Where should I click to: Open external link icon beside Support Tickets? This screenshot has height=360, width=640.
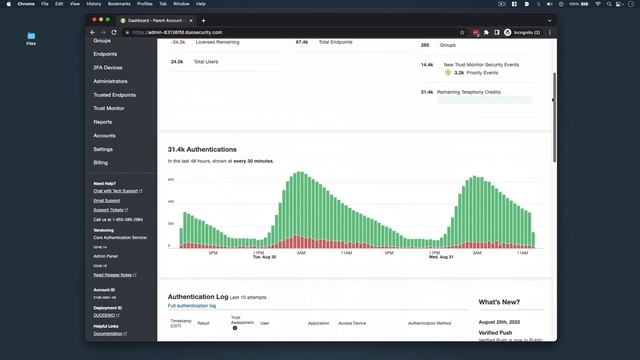coord(127,210)
